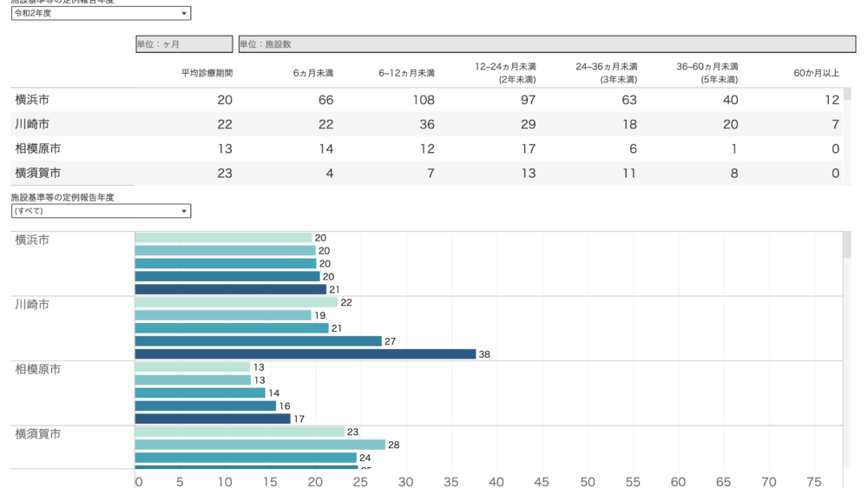868x488 pixels.
Task: Click the darkest 横浜市 bar showing 21
Action: 231,289
